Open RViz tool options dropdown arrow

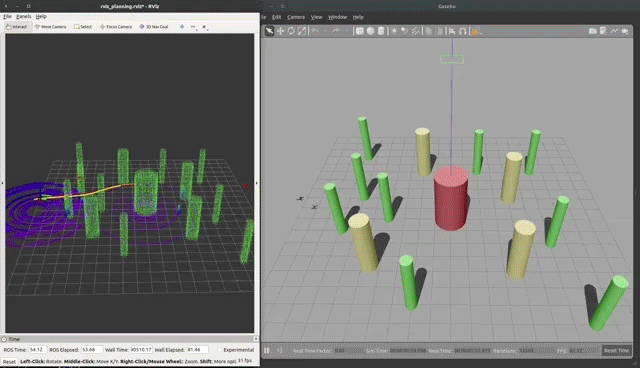[205, 27]
